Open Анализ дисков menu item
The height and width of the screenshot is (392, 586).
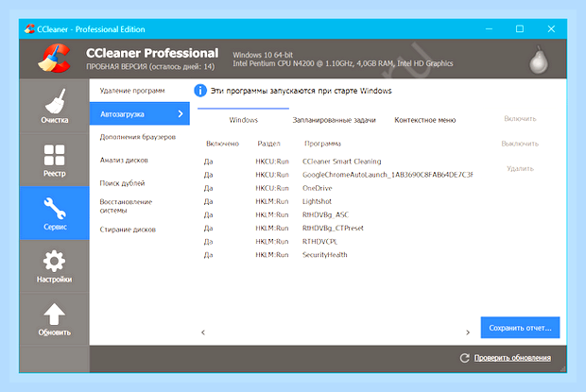[124, 161]
